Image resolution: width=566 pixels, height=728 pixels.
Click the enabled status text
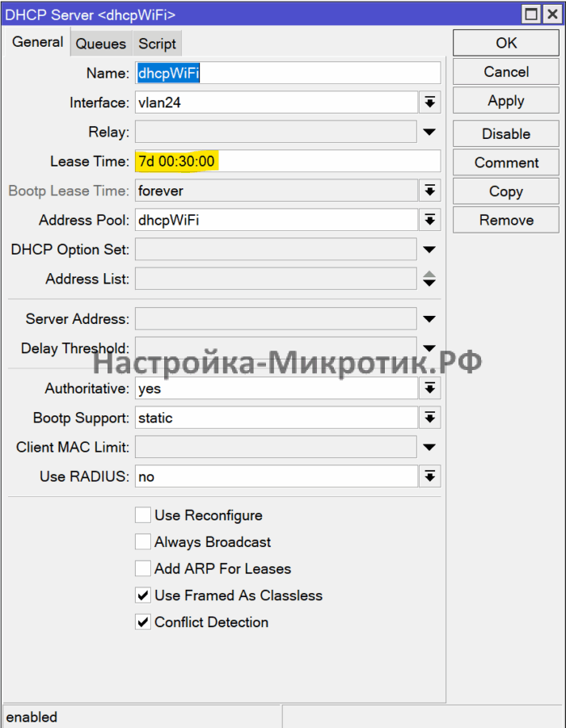[x=32, y=717]
